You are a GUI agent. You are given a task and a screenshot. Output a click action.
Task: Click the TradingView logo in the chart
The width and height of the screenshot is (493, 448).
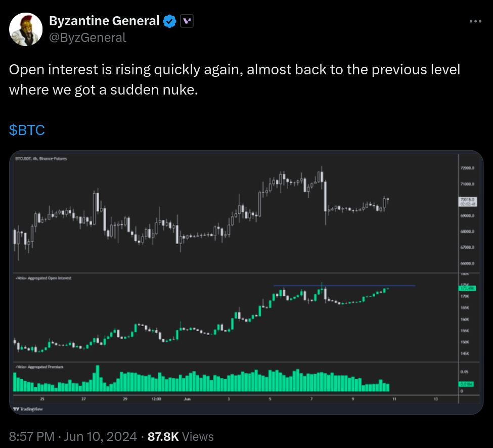(28, 409)
